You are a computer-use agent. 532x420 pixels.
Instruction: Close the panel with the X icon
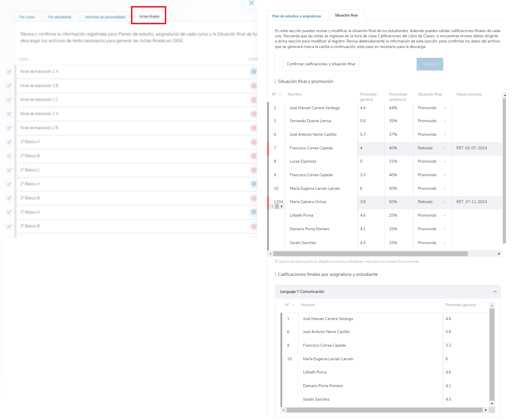click(251, 3)
